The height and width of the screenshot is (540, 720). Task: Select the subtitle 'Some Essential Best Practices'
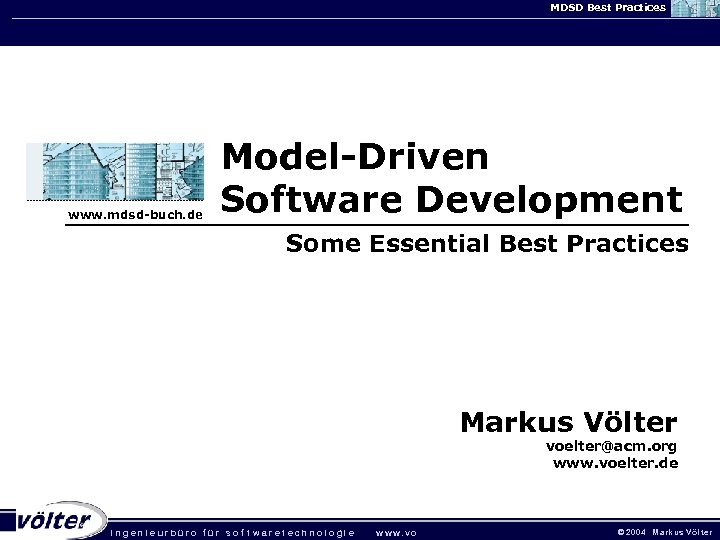(x=487, y=243)
